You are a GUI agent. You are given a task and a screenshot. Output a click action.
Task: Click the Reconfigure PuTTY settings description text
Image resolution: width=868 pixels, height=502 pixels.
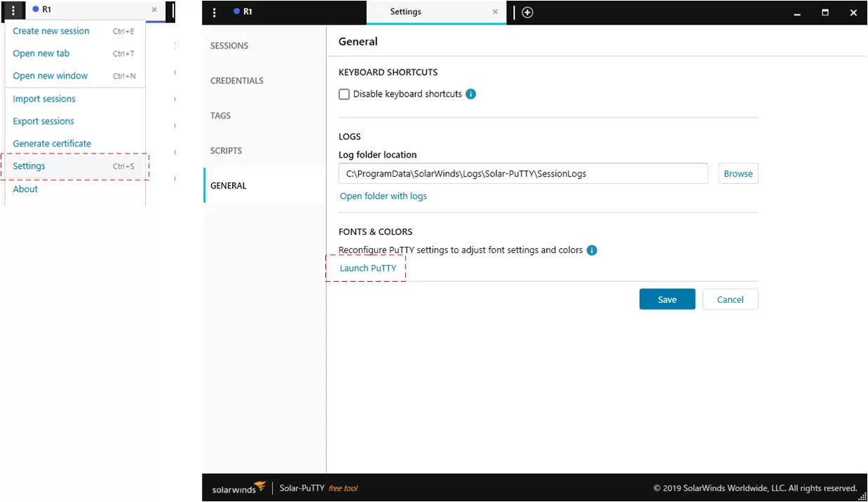pyautogui.click(x=461, y=250)
